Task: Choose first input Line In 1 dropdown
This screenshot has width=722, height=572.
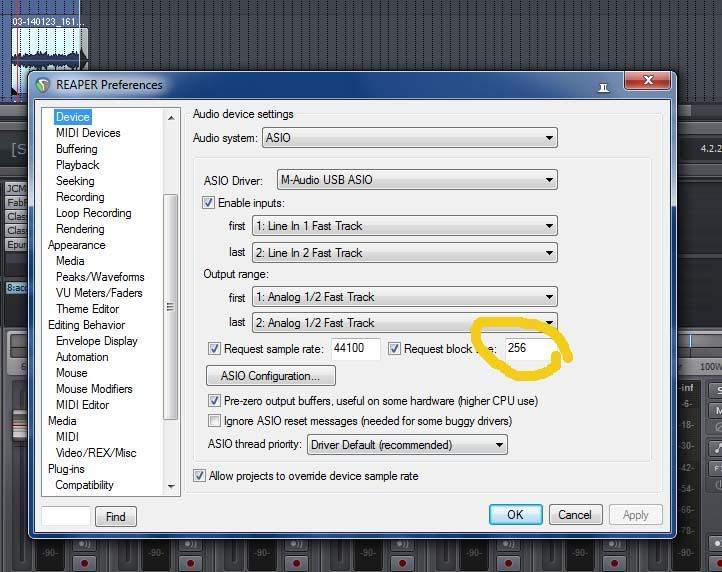Action: 405,226
